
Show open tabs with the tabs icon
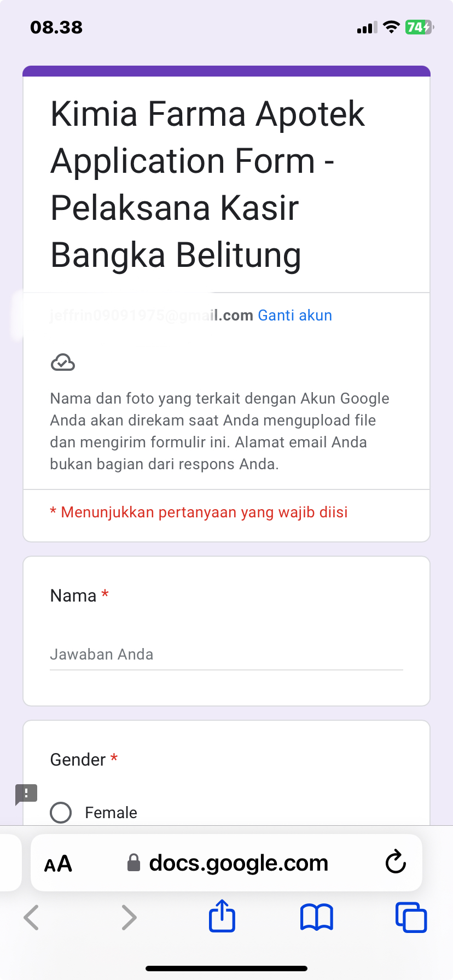411,917
